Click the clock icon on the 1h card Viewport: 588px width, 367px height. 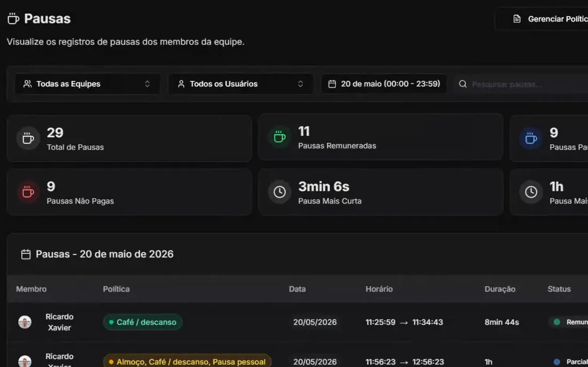(x=531, y=192)
